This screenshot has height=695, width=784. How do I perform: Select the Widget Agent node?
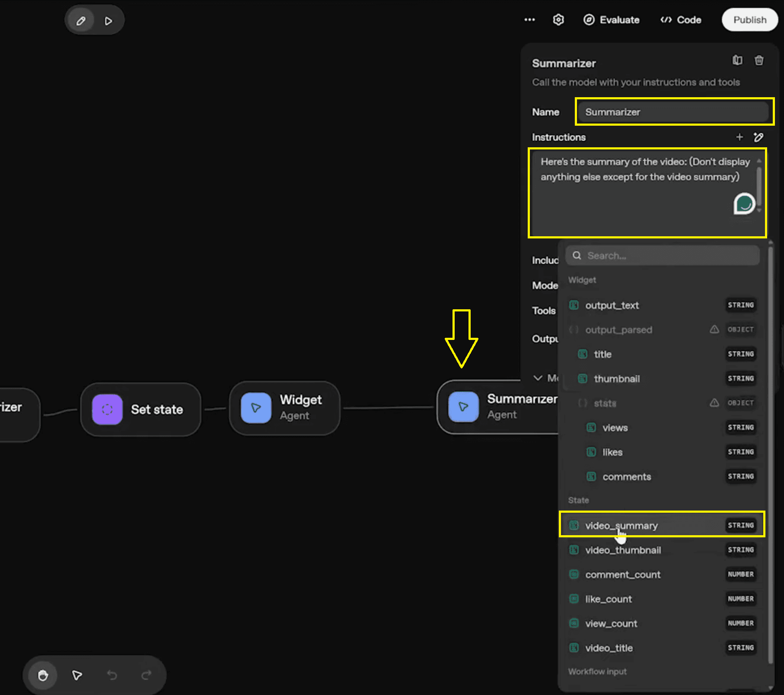pyautogui.click(x=285, y=408)
